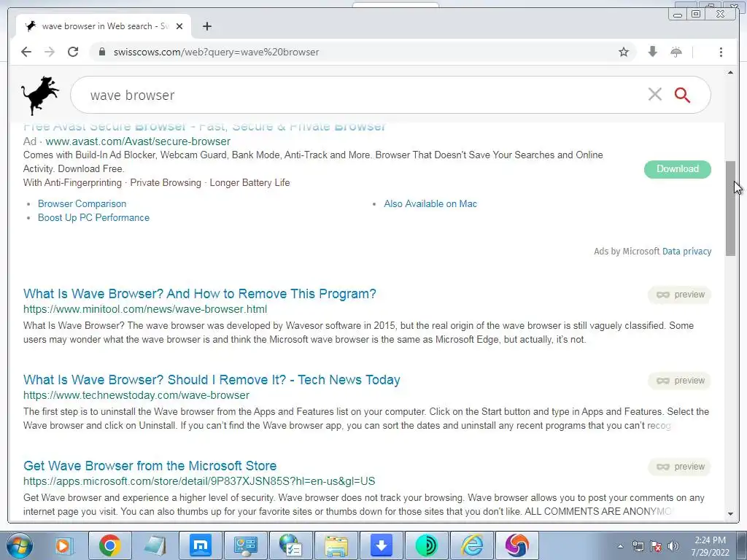Click the apps.microsoft.com result URL

click(x=199, y=481)
